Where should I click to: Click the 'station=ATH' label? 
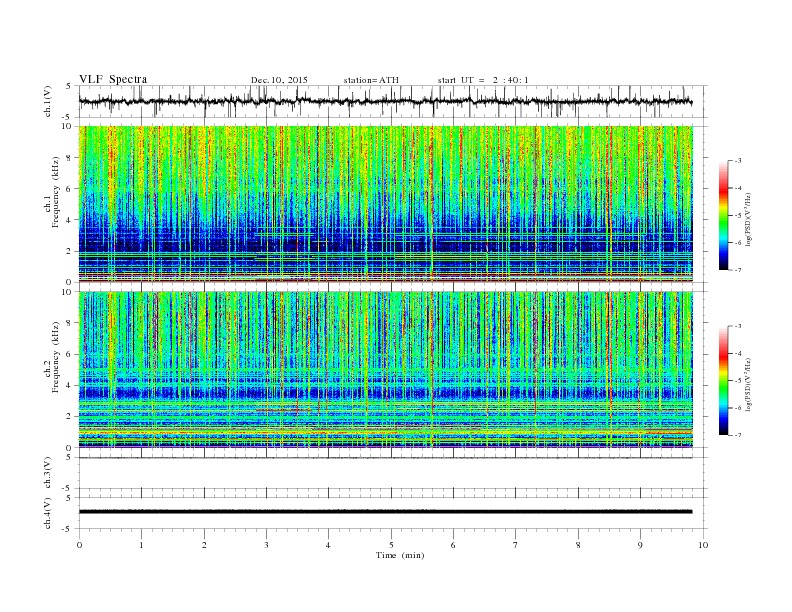click(371, 80)
